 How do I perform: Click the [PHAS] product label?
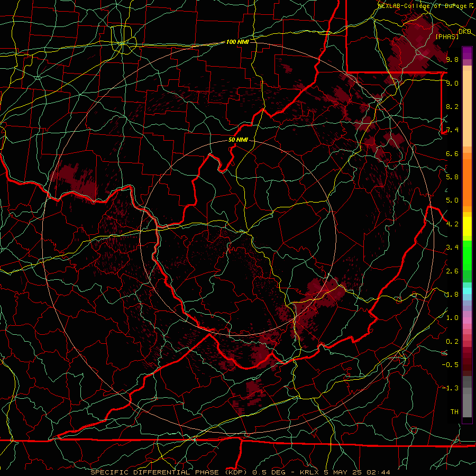point(447,36)
